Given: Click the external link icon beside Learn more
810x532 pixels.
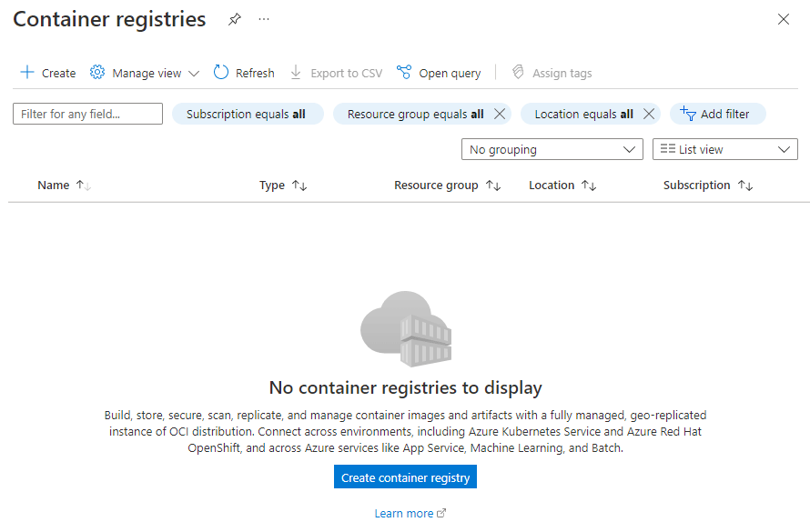Looking at the screenshot, I should [441, 513].
